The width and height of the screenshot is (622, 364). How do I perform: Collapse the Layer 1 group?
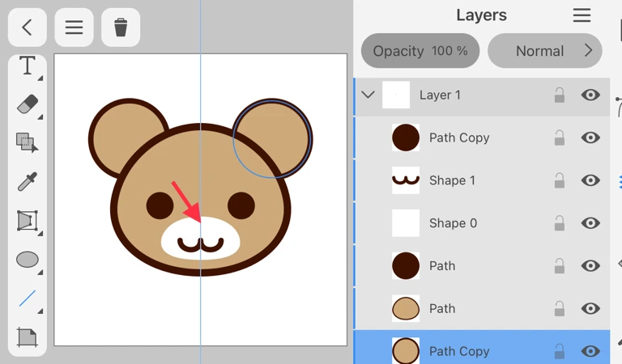click(368, 95)
